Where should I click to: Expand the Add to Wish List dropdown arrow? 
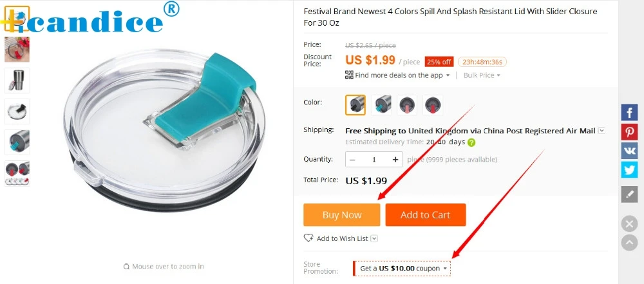[374, 238]
